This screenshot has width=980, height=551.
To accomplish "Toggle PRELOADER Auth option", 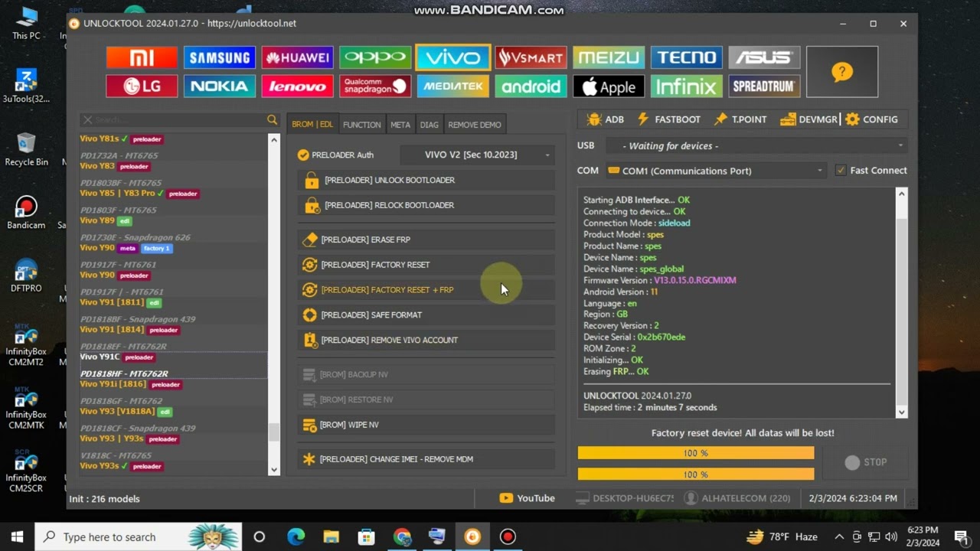I will [336, 155].
